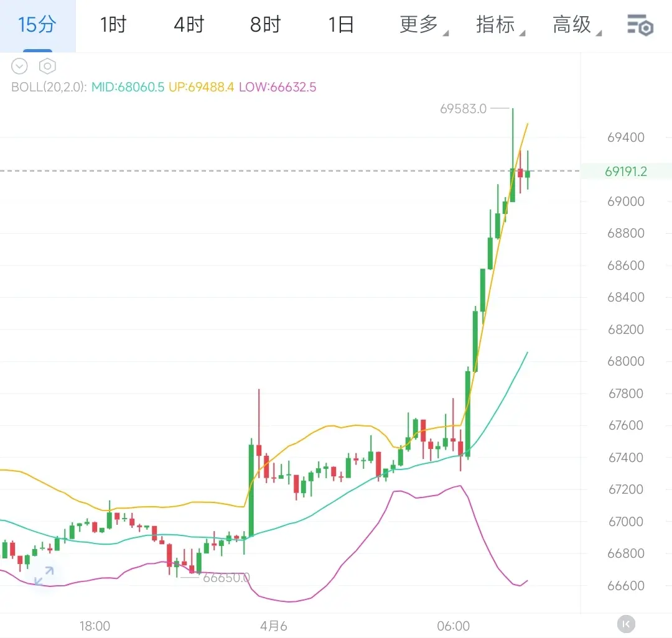The height and width of the screenshot is (638, 672).
Task: Click the fullscreen expand arrows icon
Action: coord(44,576)
